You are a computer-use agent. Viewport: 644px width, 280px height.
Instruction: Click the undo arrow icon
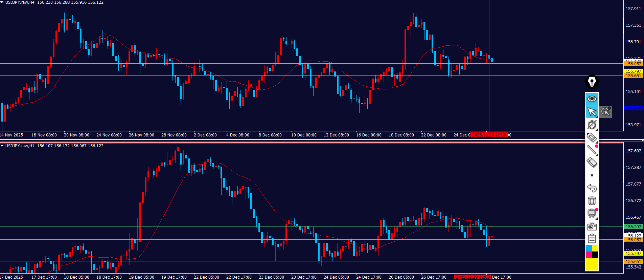click(x=592, y=188)
